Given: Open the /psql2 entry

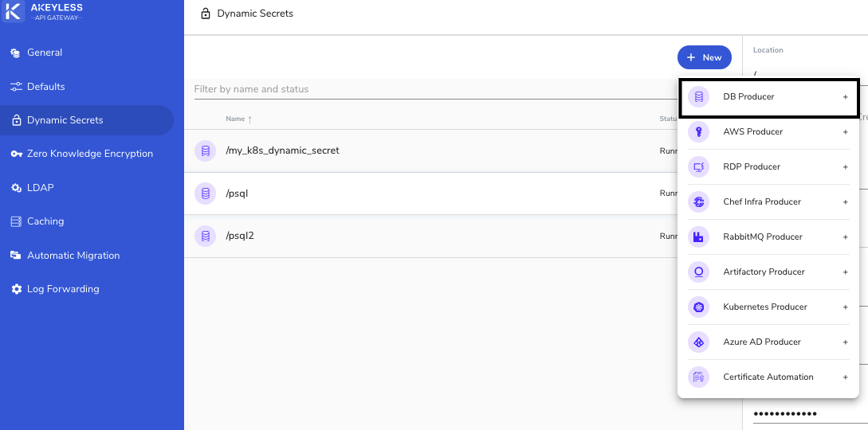Looking at the screenshot, I should click(x=430, y=236).
